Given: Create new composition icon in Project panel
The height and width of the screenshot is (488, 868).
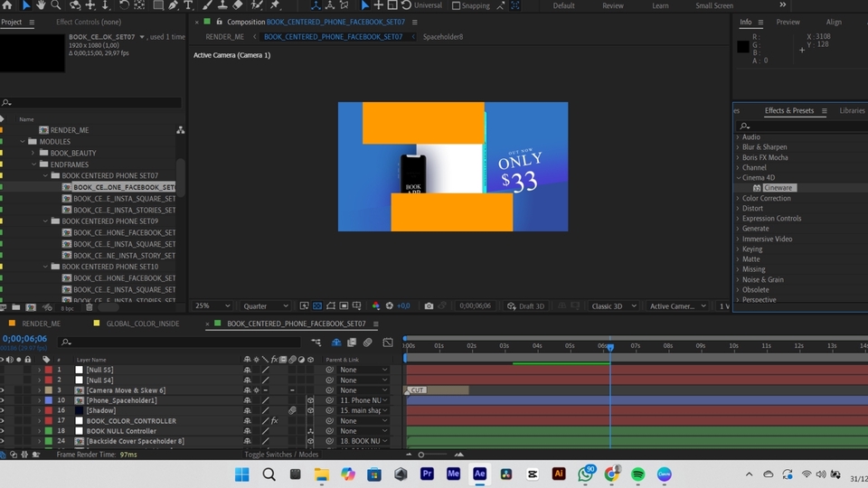Looking at the screenshot, I should (31, 307).
